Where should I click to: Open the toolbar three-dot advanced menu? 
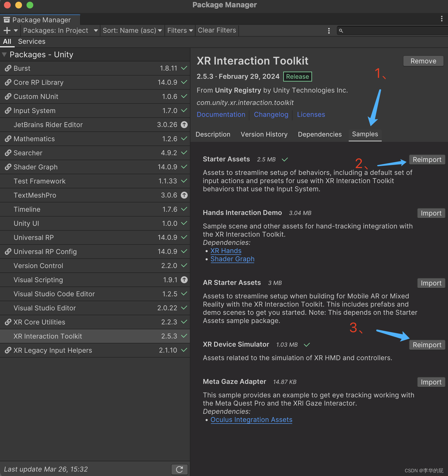pyautogui.click(x=329, y=31)
